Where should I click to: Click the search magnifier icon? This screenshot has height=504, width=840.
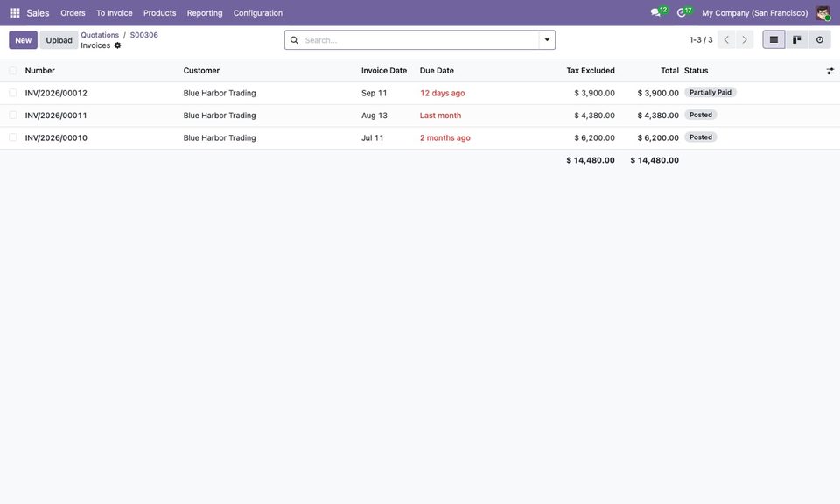[x=294, y=40]
